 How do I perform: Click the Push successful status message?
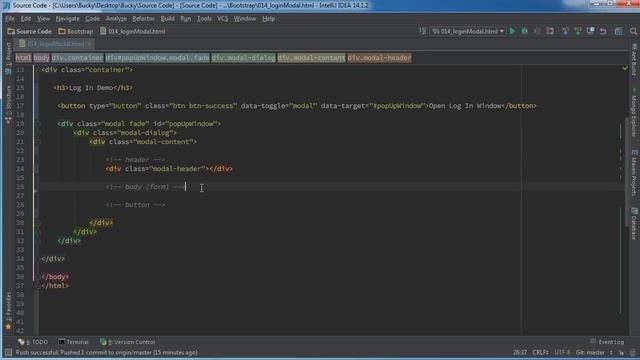pos(107,352)
